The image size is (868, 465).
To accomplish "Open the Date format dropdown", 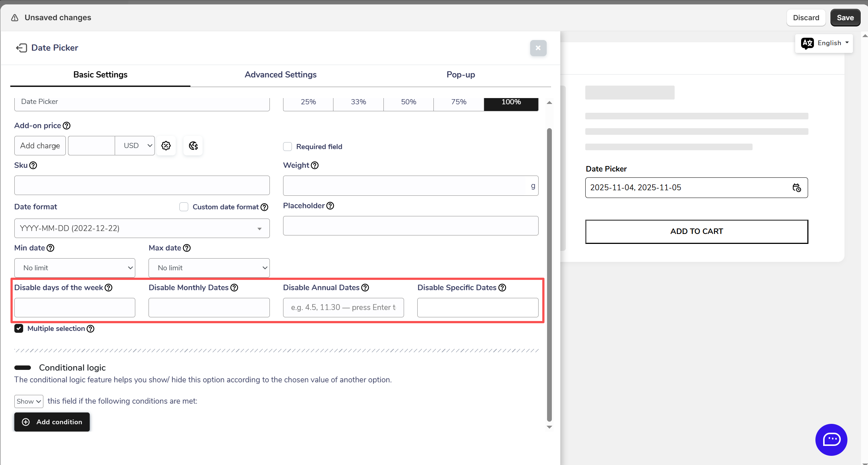I will tap(142, 228).
